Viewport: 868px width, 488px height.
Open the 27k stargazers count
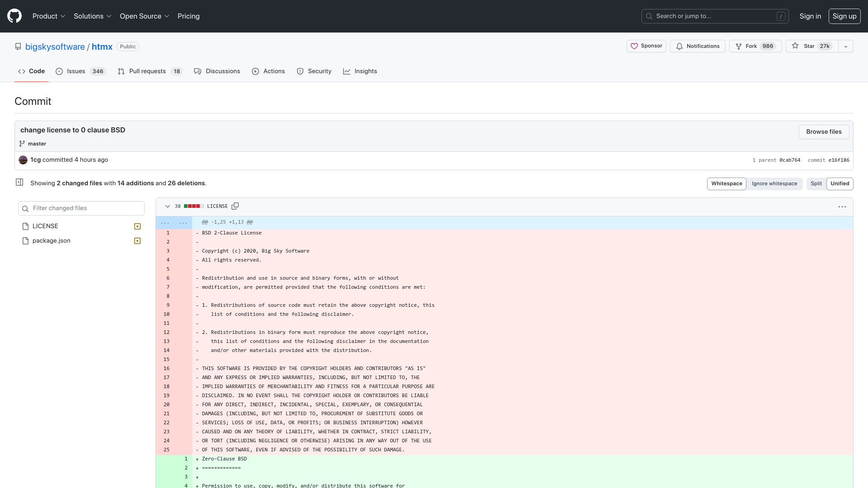[x=825, y=46]
